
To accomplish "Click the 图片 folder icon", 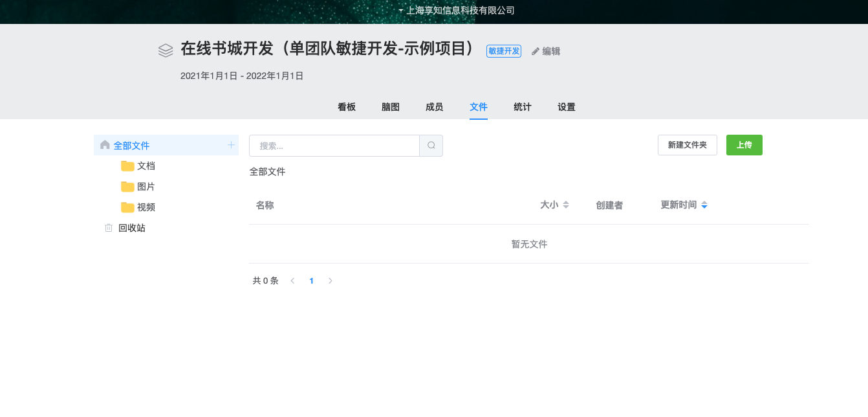I will tap(127, 186).
